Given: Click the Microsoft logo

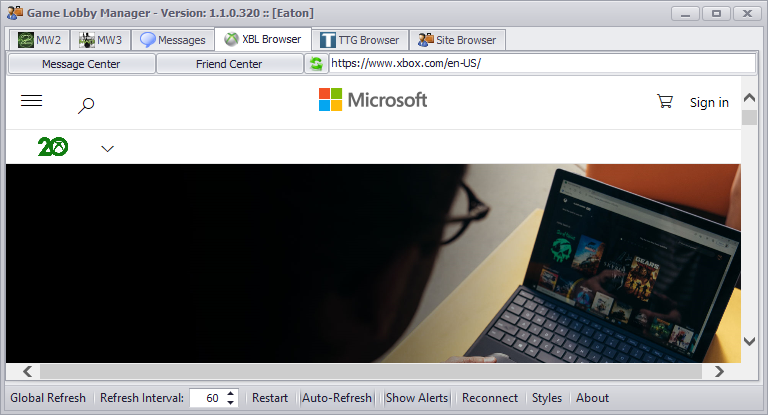Looking at the screenshot, I should pos(373,100).
